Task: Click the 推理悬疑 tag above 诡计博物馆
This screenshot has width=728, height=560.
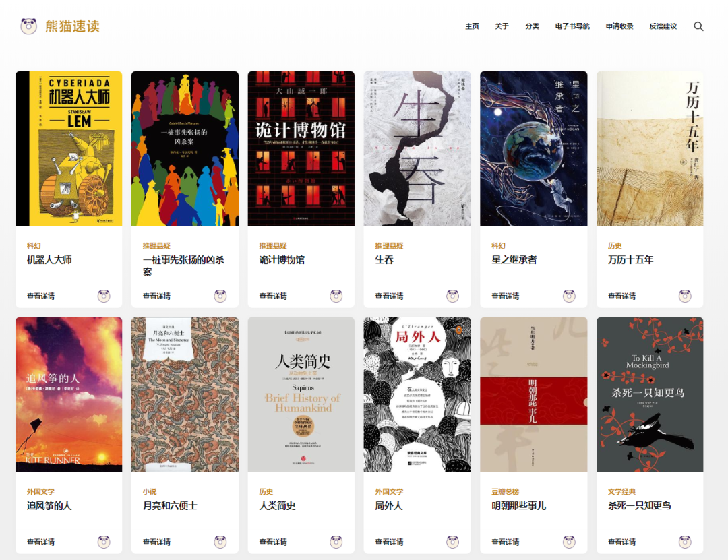Action: (x=273, y=246)
